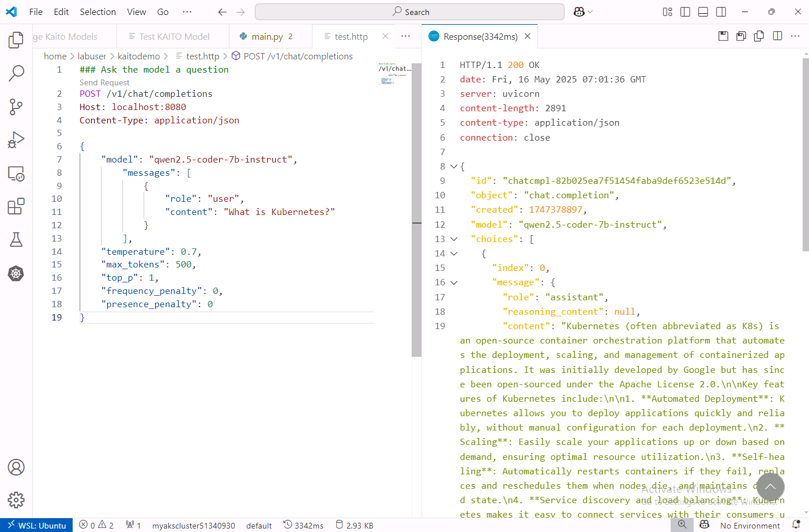
Task: Open the Testing flask view
Action: pyautogui.click(x=16, y=240)
